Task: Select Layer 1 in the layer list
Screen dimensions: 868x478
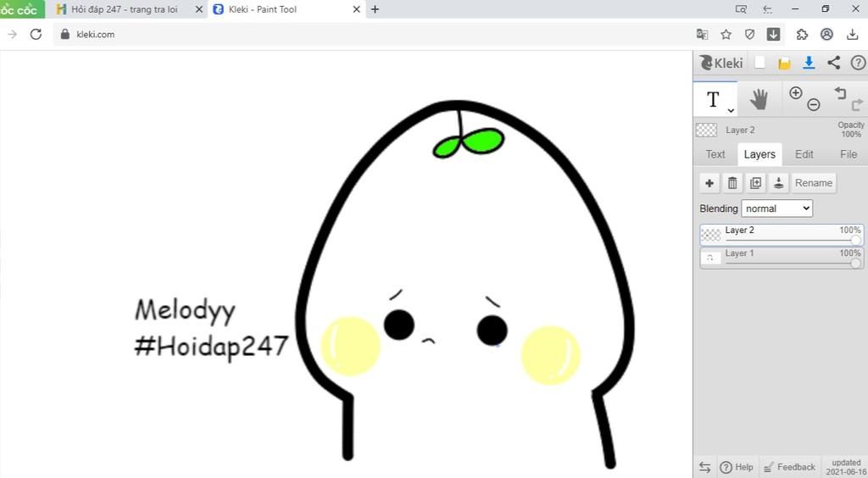Action: point(781,258)
